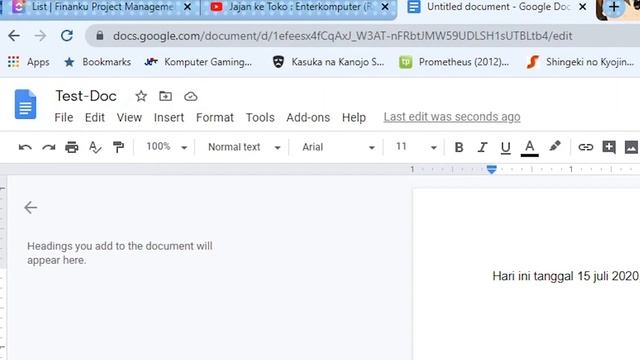The height and width of the screenshot is (360, 640).
Task: Click the Redo icon in toolbar
Action: pos(49,147)
